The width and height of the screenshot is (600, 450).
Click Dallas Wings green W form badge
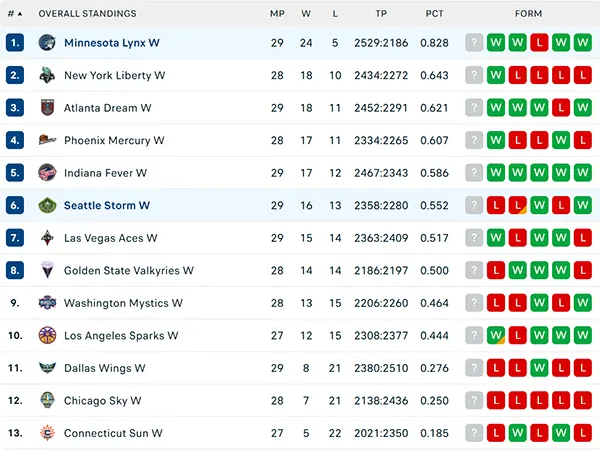(x=539, y=368)
